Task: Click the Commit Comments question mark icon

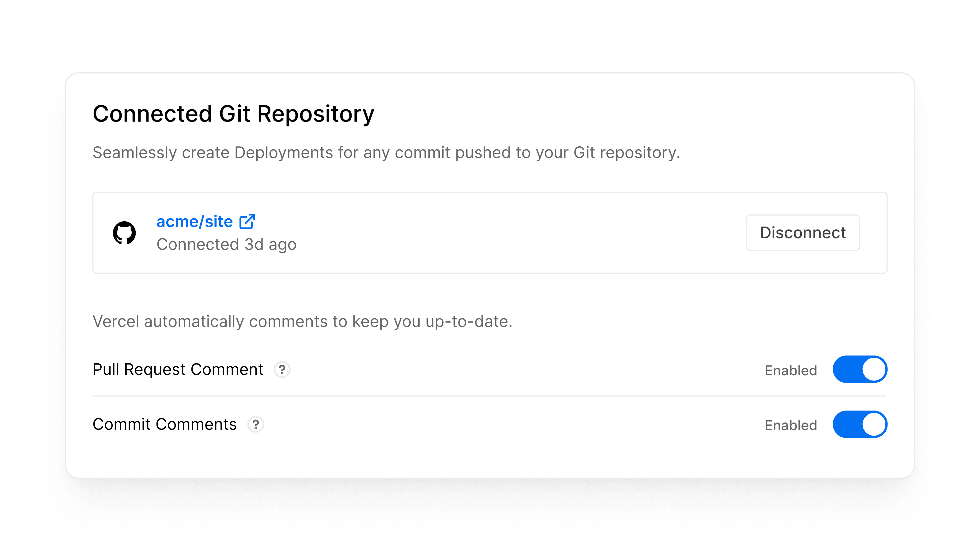Action: [x=256, y=425]
